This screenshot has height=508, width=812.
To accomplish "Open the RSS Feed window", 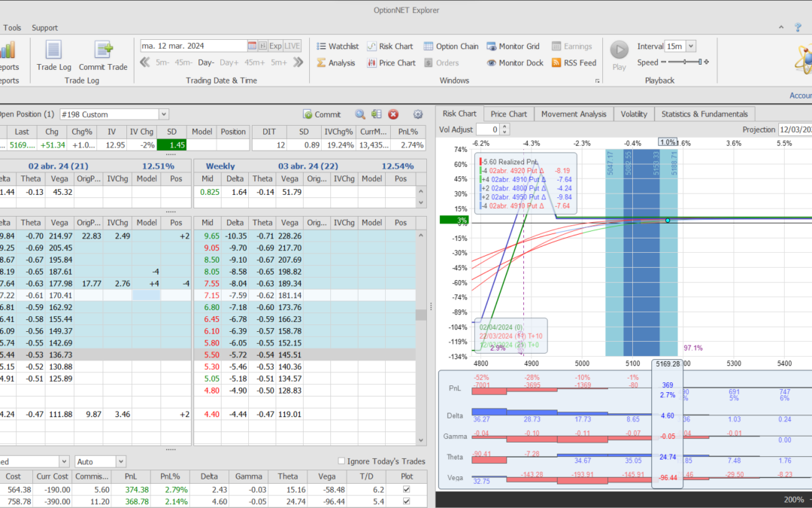I will (x=574, y=63).
